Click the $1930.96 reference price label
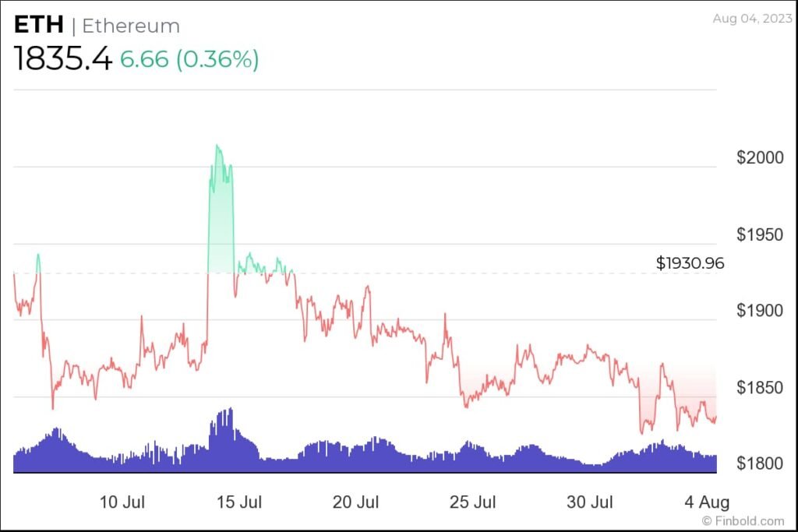Image resolution: width=798 pixels, height=532 pixels. pos(690,263)
